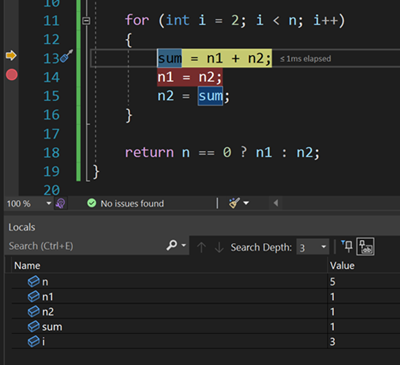400x365 pixels.
Task: Click the Locals search input field
Action: [x=85, y=246]
